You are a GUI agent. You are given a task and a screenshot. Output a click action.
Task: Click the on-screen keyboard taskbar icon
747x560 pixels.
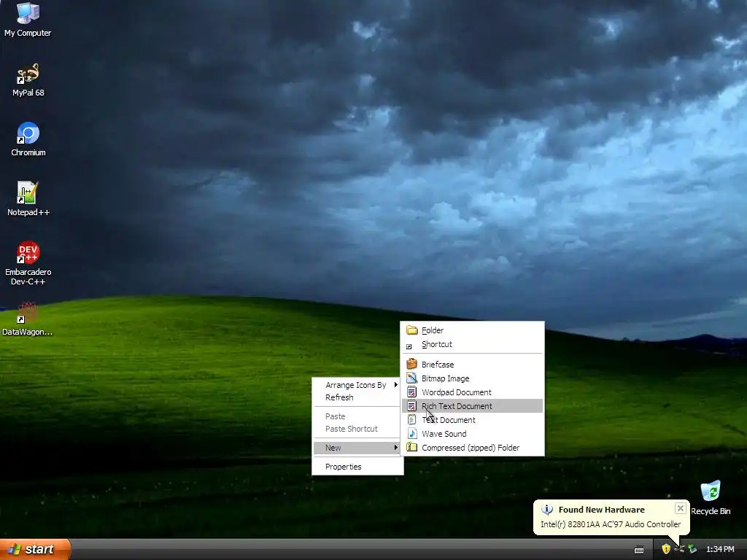[x=639, y=550]
